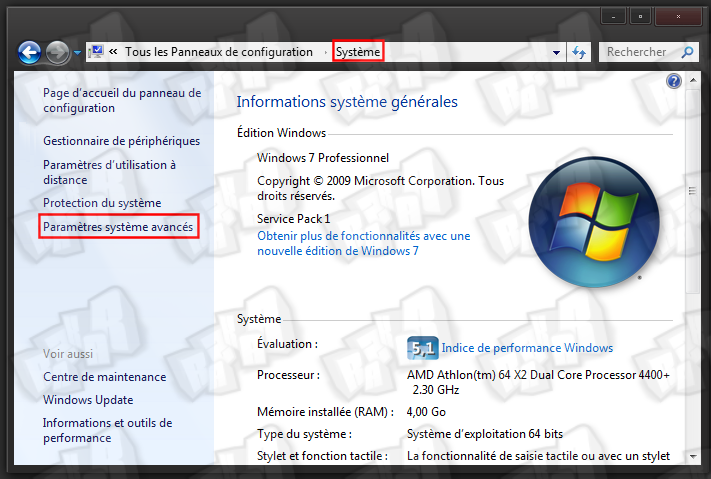Select 'Tous les Panneaux de configuration' breadcrumb

(x=218, y=52)
